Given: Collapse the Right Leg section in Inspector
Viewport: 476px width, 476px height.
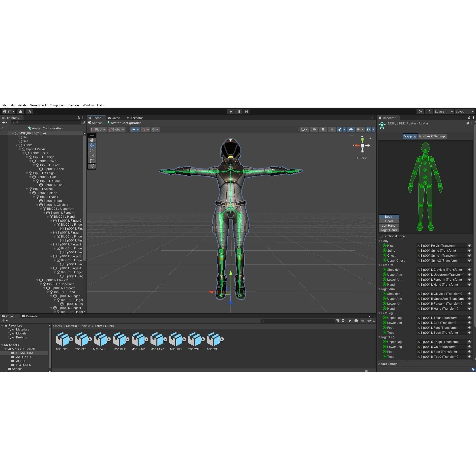Looking at the screenshot, I should point(379,337).
